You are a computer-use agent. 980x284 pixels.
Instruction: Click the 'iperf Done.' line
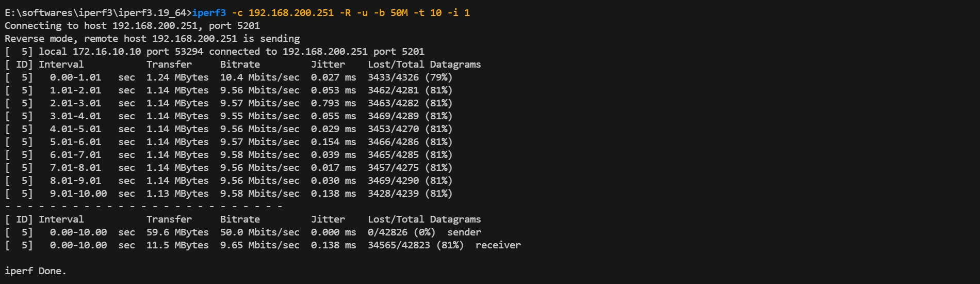point(36,271)
